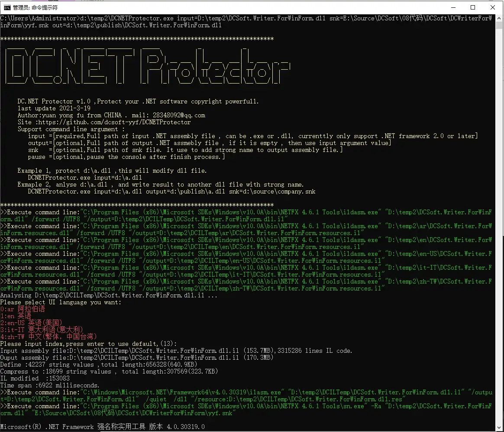Maximize the command prompt window
This screenshot has height=432, width=504.
[473, 7]
